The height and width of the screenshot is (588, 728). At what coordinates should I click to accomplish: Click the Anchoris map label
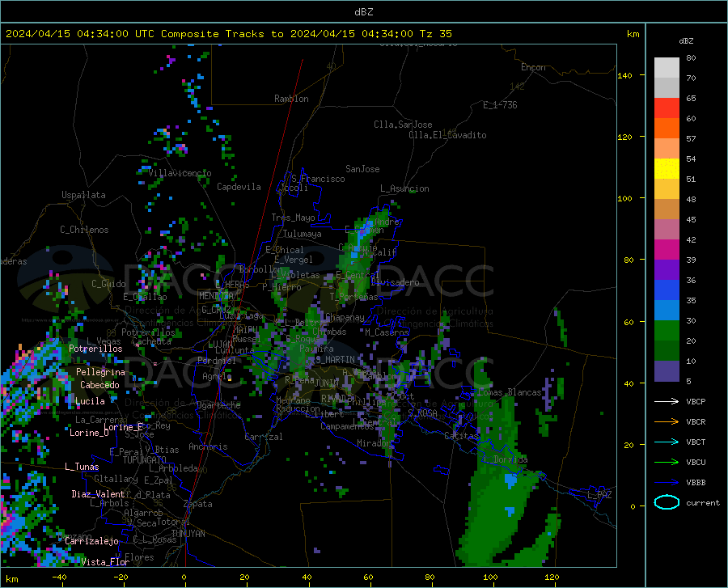(208, 446)
